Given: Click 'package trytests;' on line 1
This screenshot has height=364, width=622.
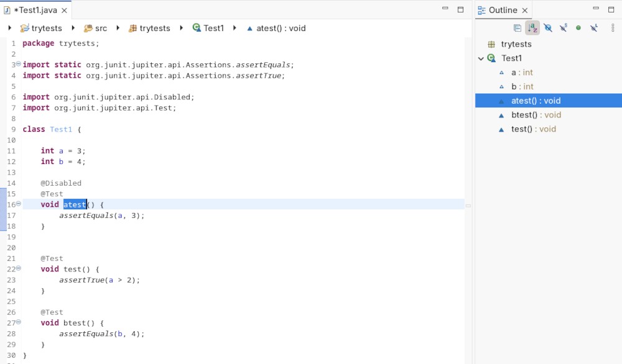Looking at the screenshot, I should (61, 43).
